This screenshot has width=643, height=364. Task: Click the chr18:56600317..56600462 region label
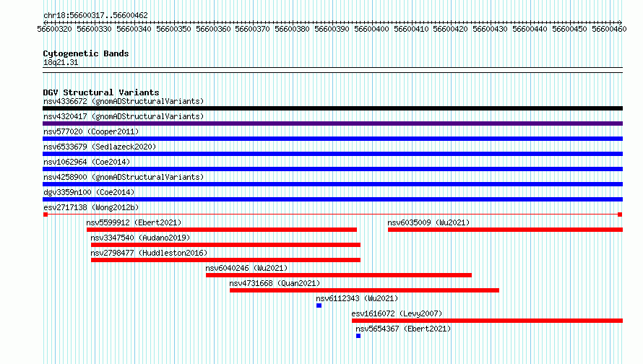pos(95,16)
